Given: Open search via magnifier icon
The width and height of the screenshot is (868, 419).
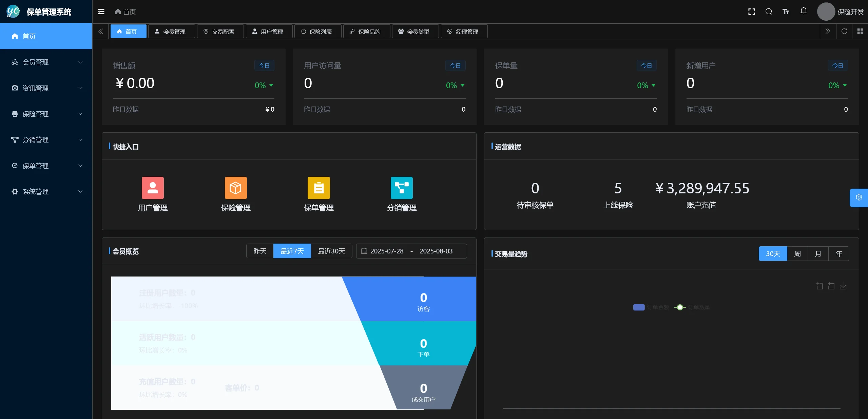Looking at the screenshot, I should point(769,12).
